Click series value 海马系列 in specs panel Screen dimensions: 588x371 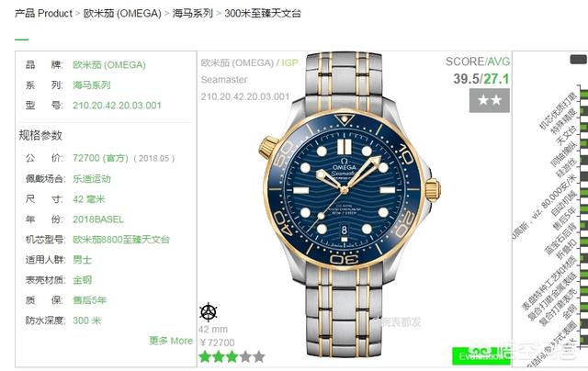tap(92, 85)
